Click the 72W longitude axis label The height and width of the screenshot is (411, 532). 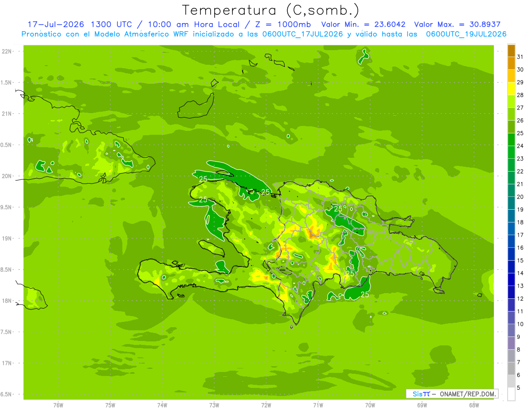266,405
